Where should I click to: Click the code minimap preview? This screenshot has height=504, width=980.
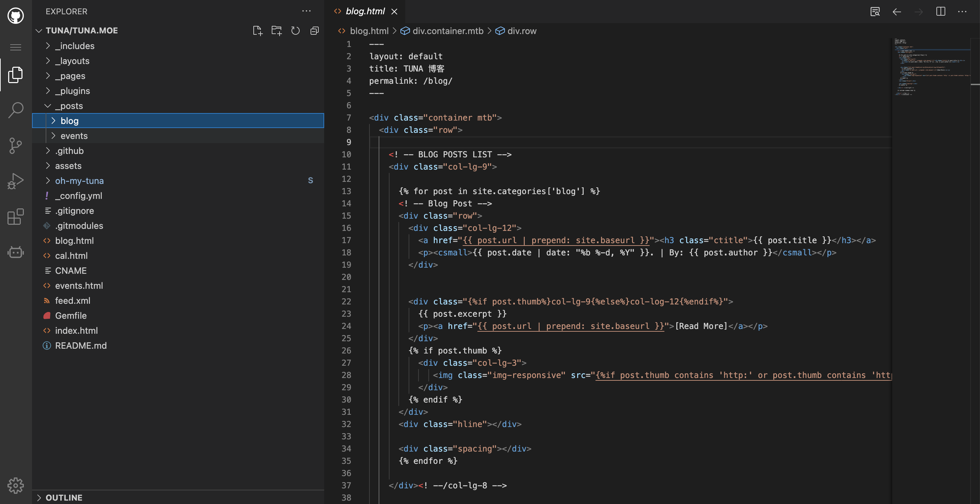pos(931,67)
